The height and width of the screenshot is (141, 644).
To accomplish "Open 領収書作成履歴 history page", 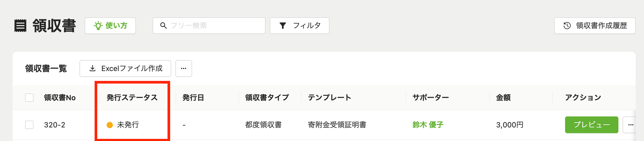I will point(595,26).
